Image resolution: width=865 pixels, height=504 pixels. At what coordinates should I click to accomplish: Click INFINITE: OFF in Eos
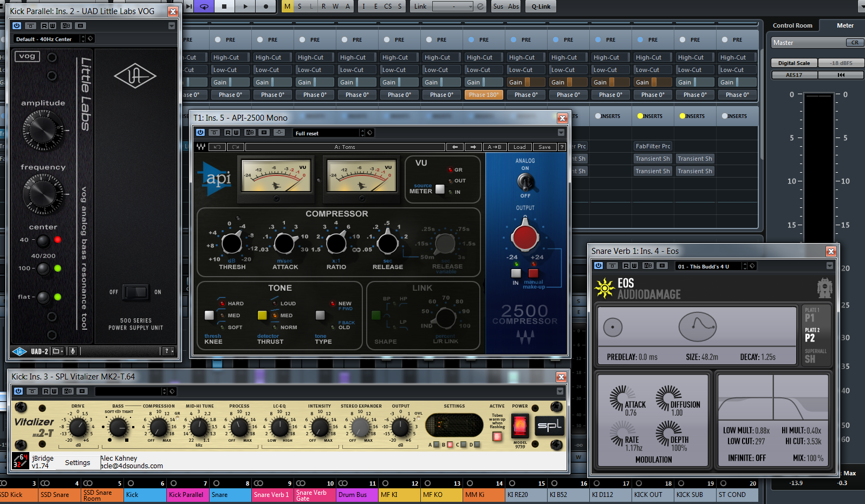747,458
